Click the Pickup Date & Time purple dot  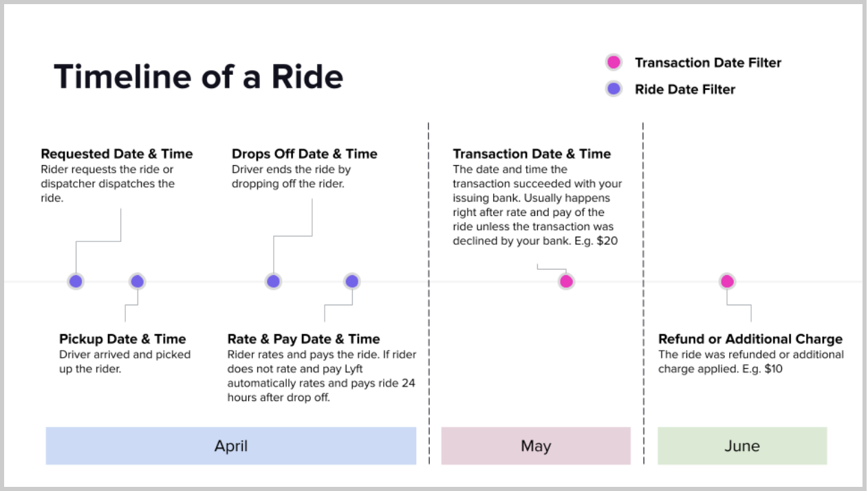point(137,281)
